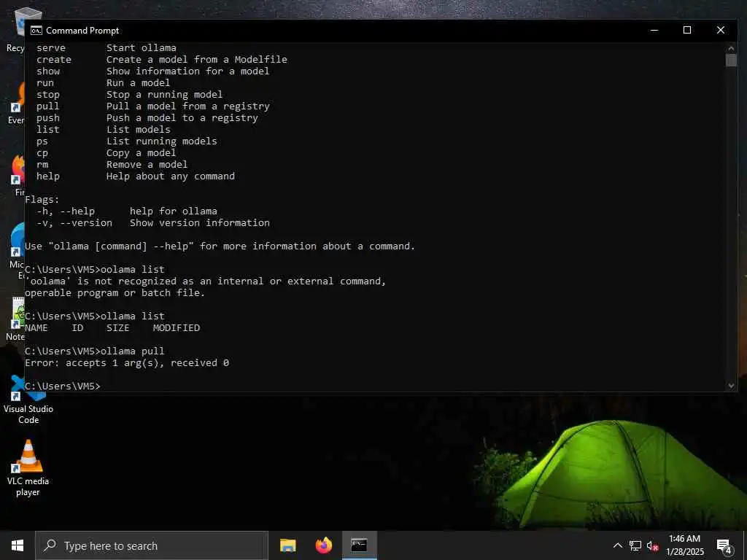Click the 'serve' command text
Viewport: 747px width, 560px height.
[x=51, y=47]
